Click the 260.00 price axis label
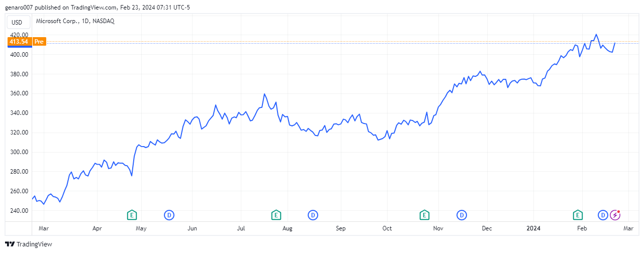Viewport: 644px width, 253px height. point(20,192)
